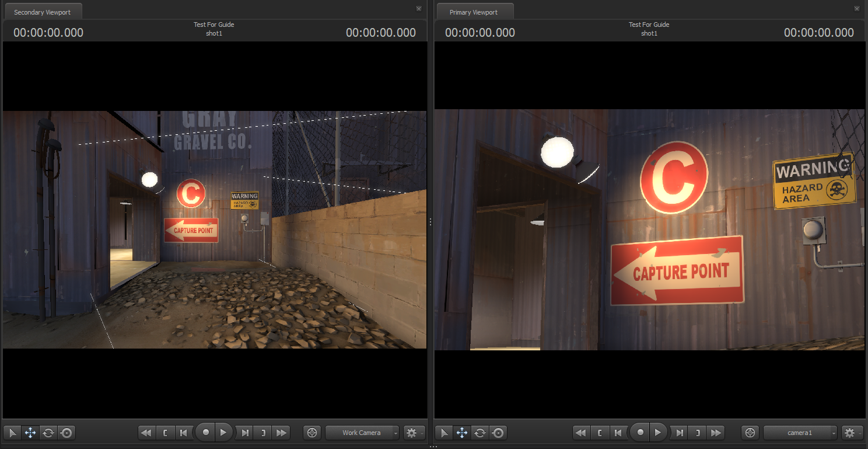
Task: Close the Secondary Viewport panel
Action: coord(419,9)
